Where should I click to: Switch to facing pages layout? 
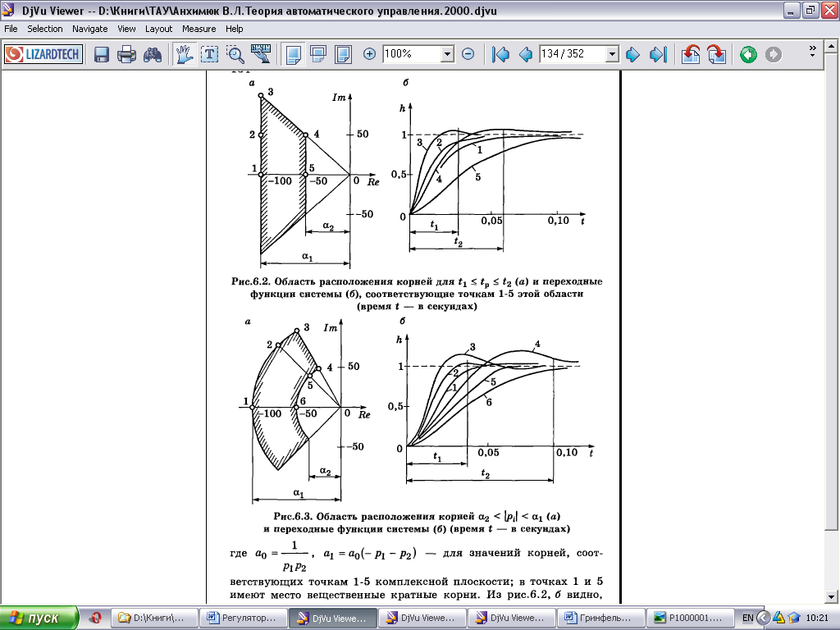click(344, 54)
